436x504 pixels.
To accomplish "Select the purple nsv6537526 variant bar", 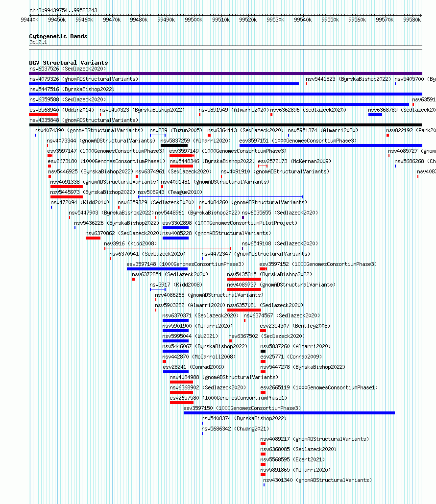I will pyautogui.click(x=225, y=73).
